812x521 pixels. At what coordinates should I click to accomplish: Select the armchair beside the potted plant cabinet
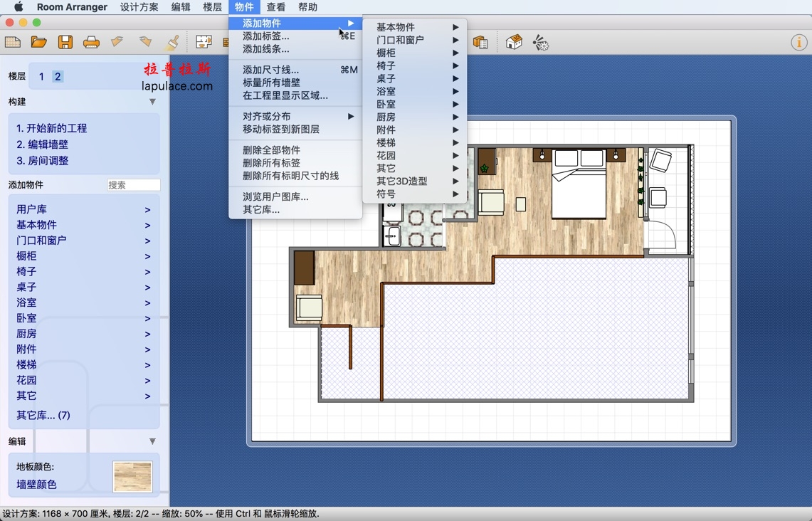(x=491, y=202)
